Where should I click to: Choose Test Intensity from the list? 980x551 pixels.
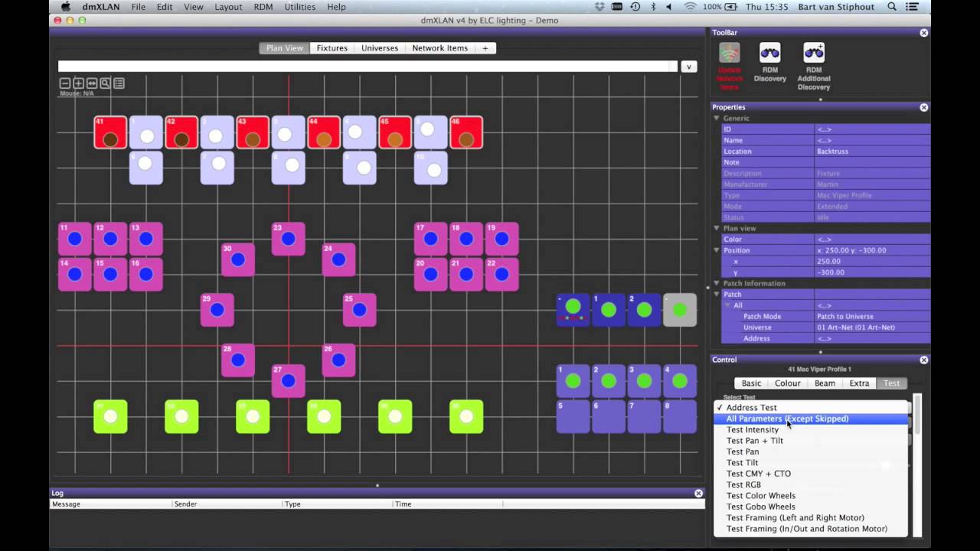click(x=811, y=430)
